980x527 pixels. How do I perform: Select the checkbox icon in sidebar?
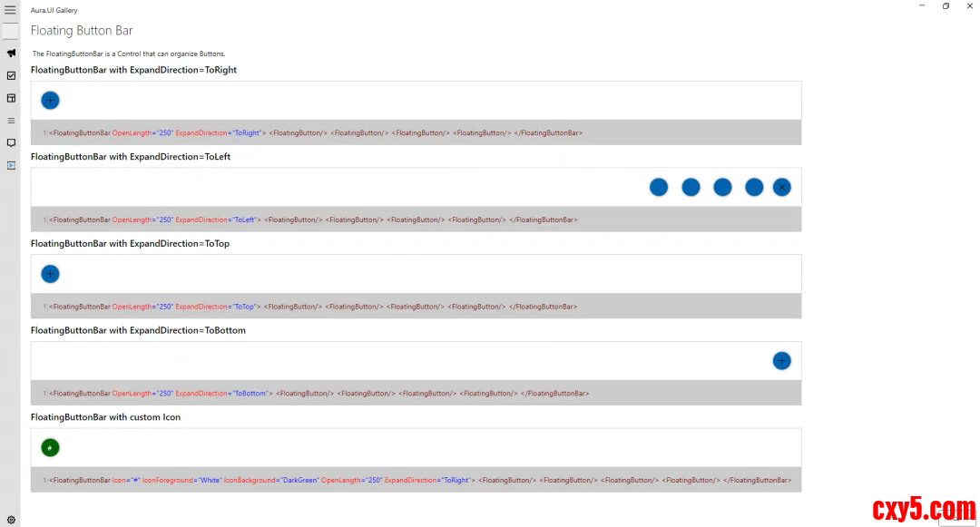pos(11,75)
